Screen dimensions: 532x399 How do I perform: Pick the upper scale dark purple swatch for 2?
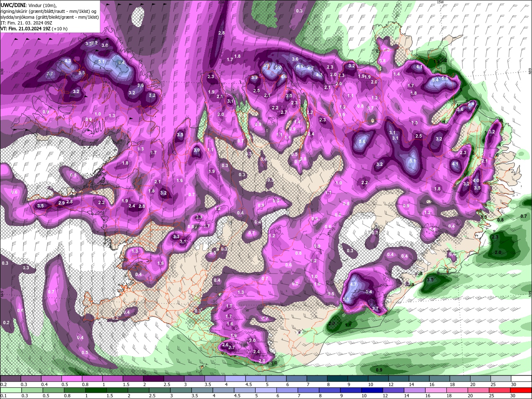pos(153,379)
